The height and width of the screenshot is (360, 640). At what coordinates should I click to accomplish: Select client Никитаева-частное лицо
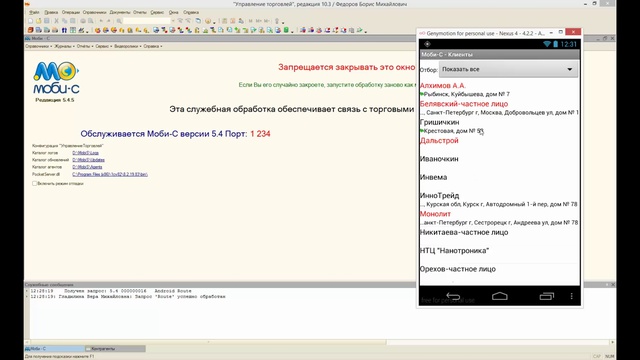(x=500, y=236)
